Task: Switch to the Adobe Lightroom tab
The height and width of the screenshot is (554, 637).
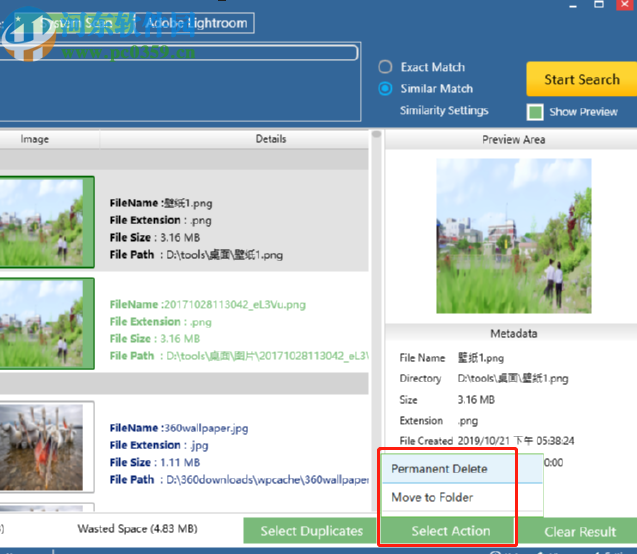Action: coord(196,23)
